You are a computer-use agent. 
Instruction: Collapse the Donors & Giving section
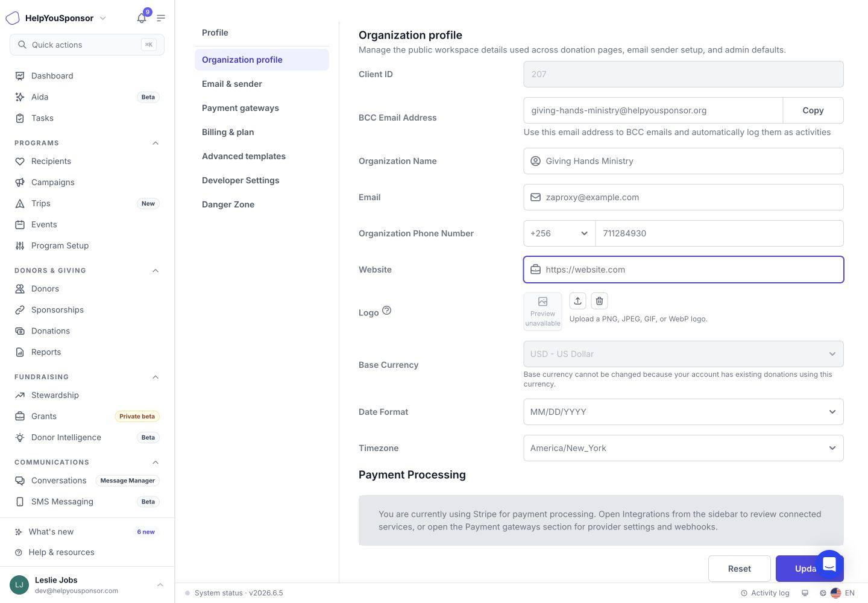point(156,271)
